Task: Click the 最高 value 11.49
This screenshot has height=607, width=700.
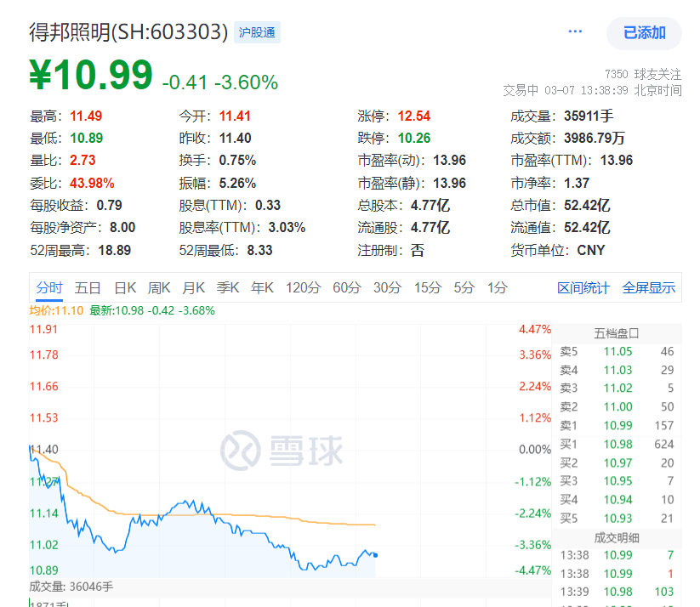Action: 86,116
